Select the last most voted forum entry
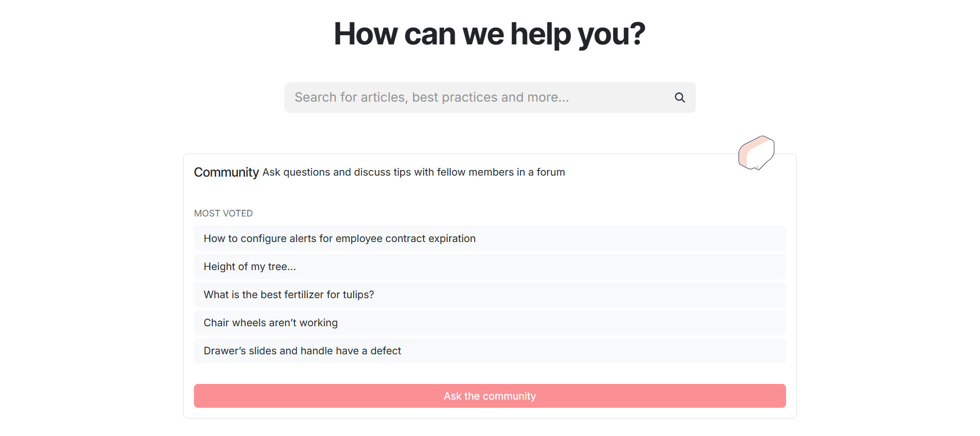980x436 pixels. tap(489, 351)
